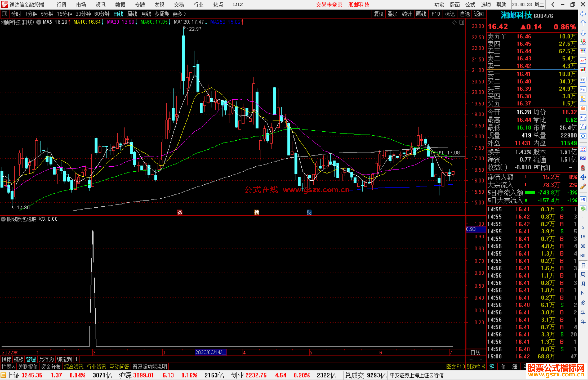Toggle the MA indicator settings circle icon
This screenshot has width=588, height=380.
(39, 22)
